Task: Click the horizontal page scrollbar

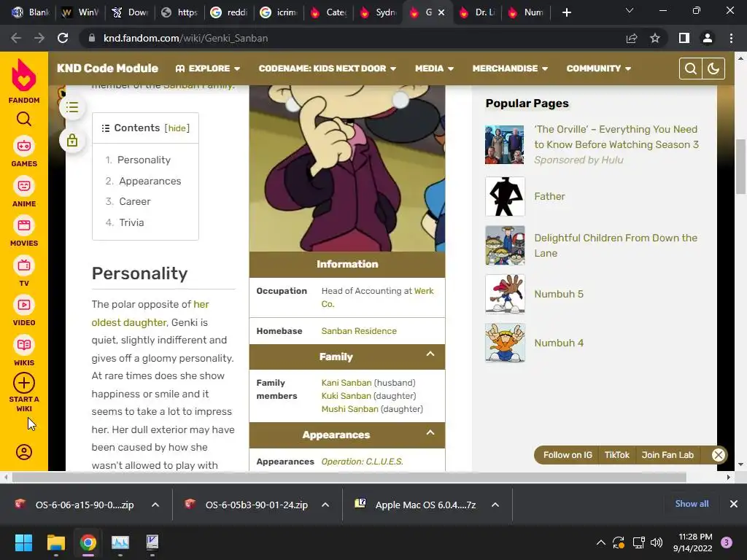Action: (x=349, y=477)
